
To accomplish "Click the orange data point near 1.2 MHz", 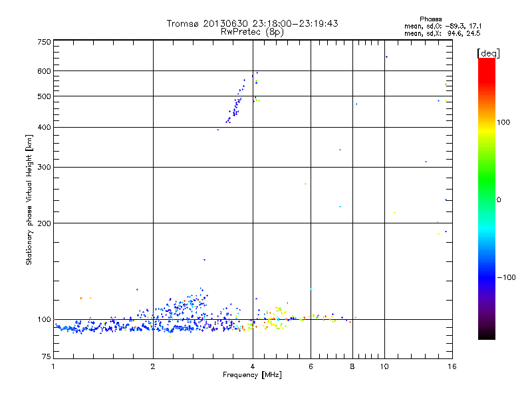I will [x=80, y=298].
